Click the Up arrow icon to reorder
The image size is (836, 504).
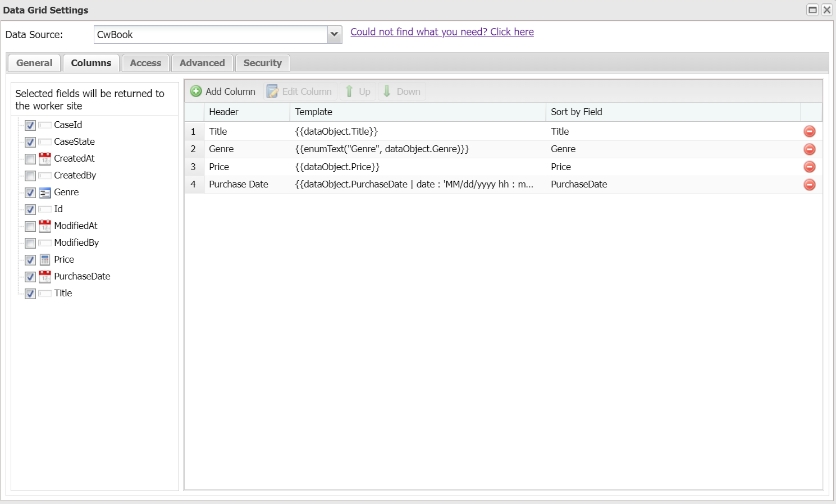tap(349, 91)
